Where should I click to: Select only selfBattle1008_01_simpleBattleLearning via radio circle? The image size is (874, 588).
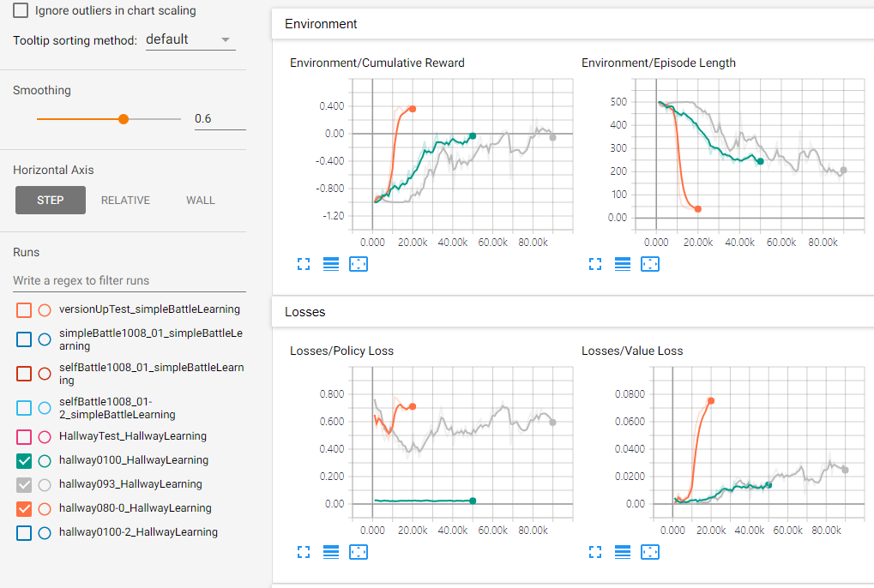[x=45, y=374]
